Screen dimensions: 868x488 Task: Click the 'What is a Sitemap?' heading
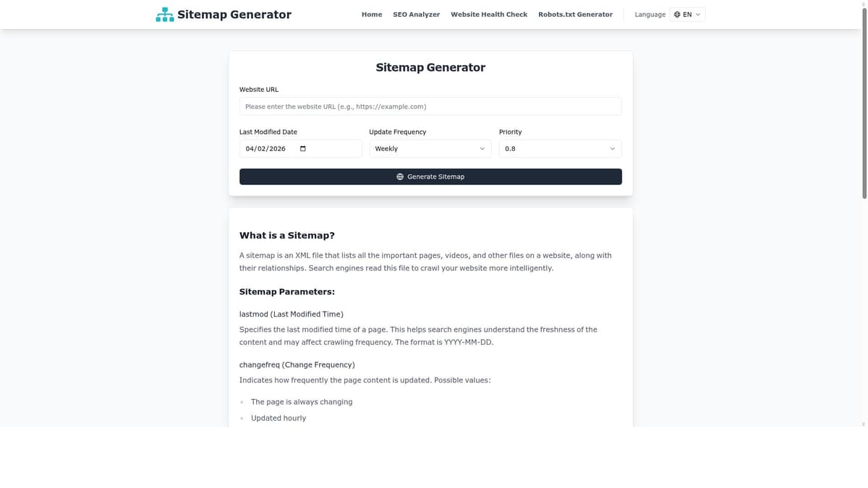point(287,235)
